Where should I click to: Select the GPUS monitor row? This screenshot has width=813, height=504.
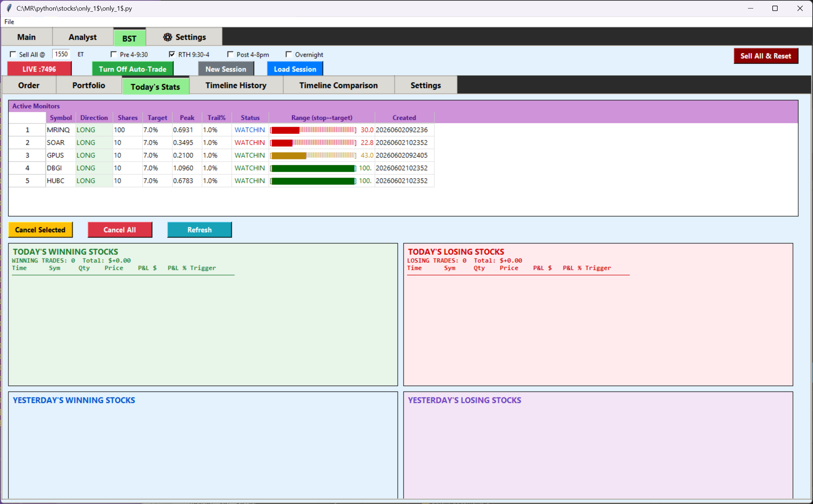(222, 155)
